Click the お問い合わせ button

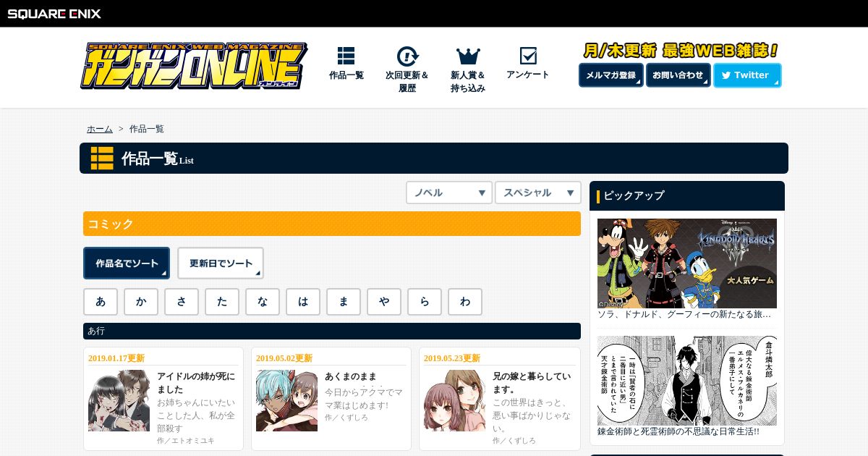[678, 75]
